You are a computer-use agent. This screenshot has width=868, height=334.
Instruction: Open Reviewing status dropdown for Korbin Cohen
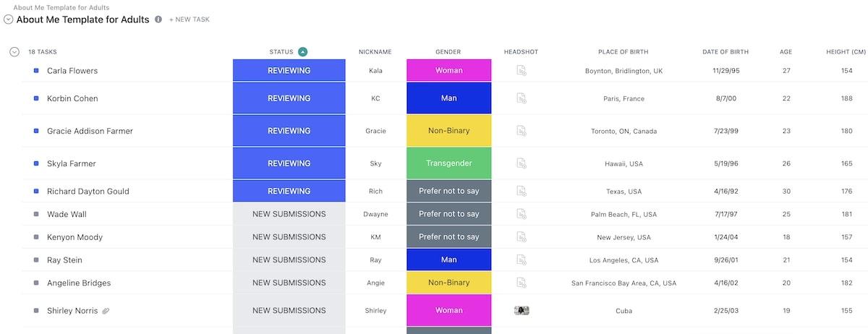[x=289, y=98]
